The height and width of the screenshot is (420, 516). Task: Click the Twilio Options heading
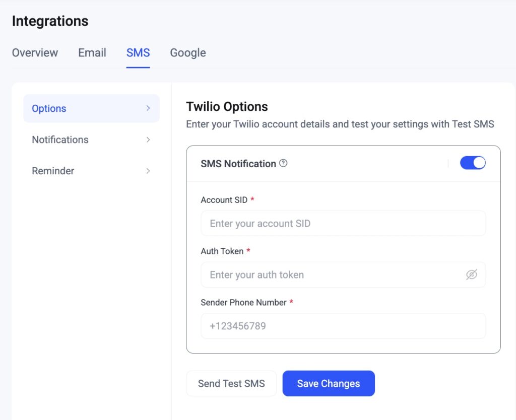coord(227,107)
